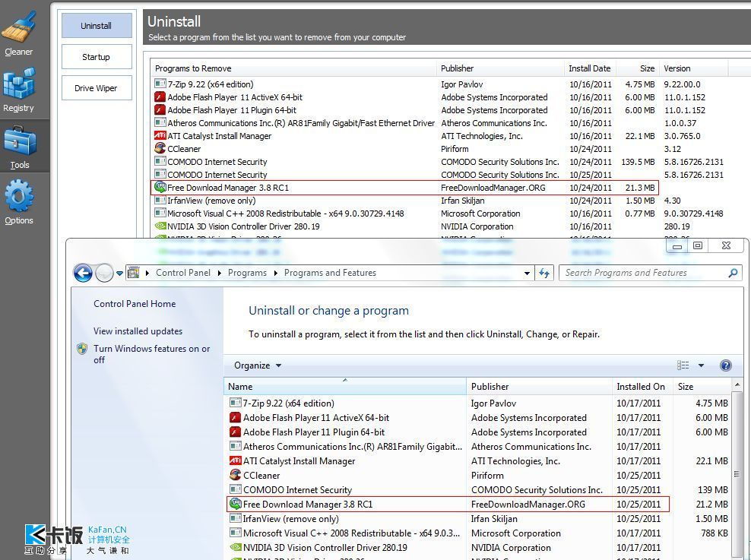Image resolution: width=751 pixels, height=560 pixels.
Task: Select Atheros Communications row in Programs and Features
Action: click(x=478, y=447)
